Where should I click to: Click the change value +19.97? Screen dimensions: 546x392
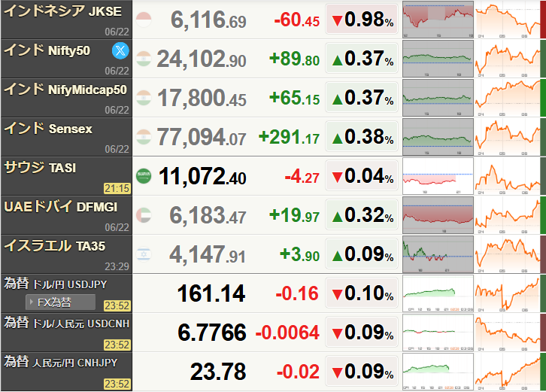point(295,215)
